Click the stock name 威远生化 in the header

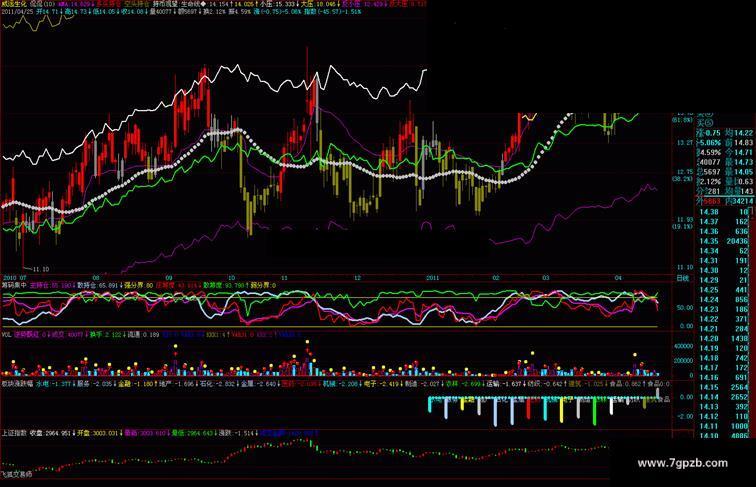[14, 3]
